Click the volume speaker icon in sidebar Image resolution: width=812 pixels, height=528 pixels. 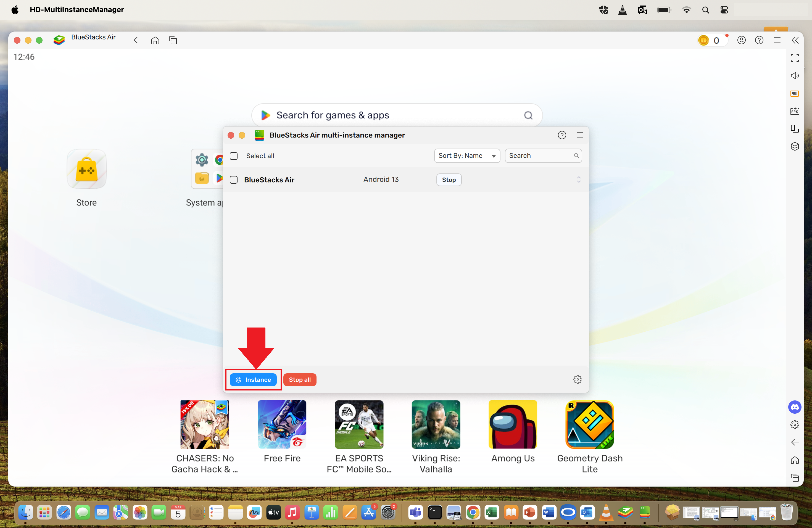tap(795, 76)
